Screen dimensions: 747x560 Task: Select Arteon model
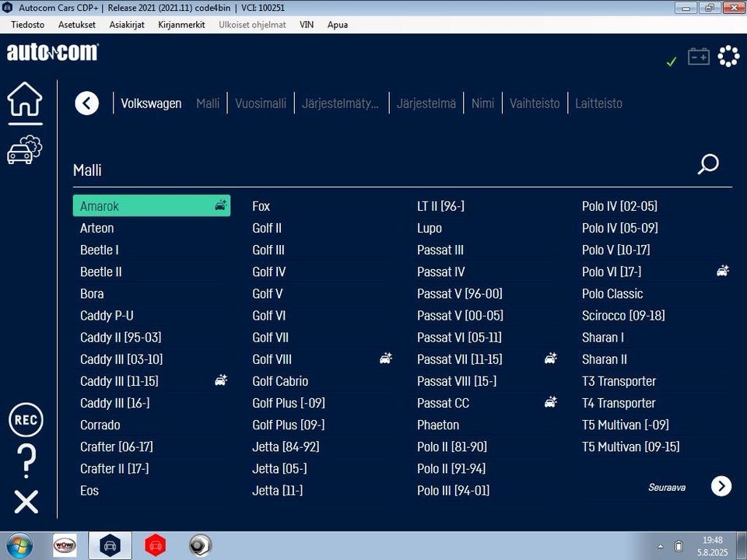pos(96,228)
